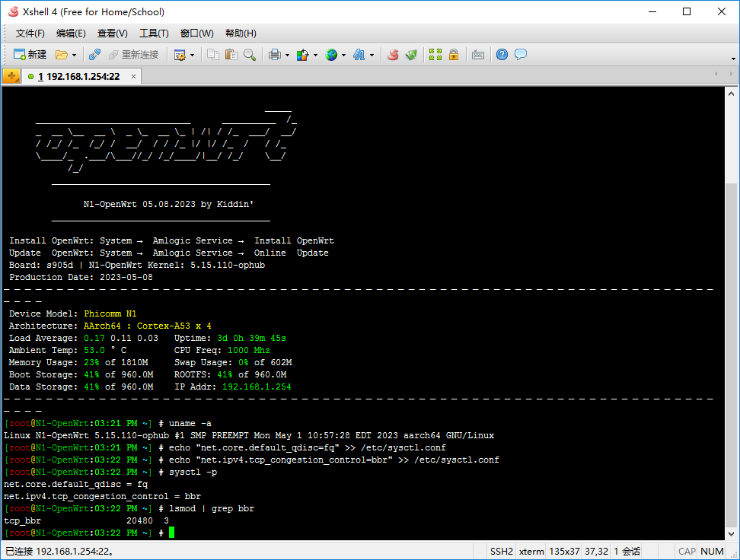Image resolution: width=740 pixels, height=560 pixels.
Task: Click the keyboard Compose bar icon
Action: (477, 56)
